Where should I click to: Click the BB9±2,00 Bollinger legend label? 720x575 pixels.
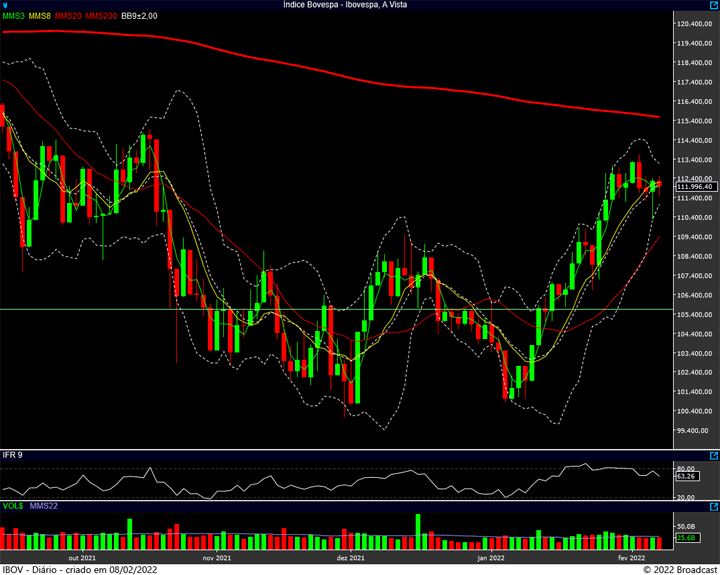(x=139, y=16)
